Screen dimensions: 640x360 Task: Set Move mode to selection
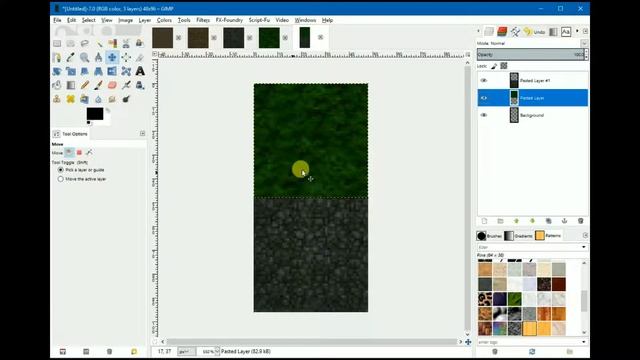click(79, 153)
